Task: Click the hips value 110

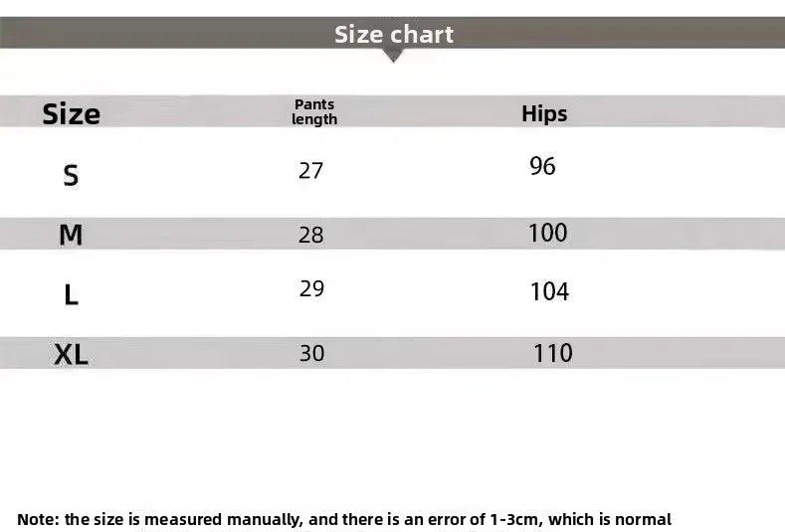Action: point(553,353)
